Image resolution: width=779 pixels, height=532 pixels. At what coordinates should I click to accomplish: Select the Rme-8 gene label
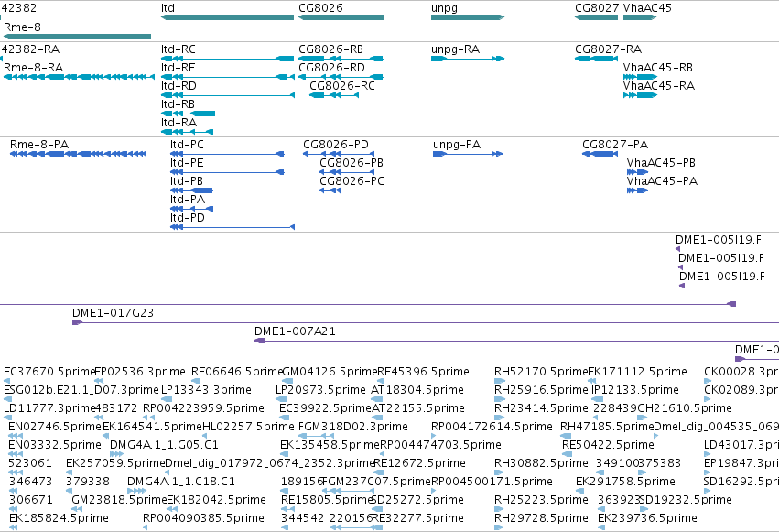22,27
